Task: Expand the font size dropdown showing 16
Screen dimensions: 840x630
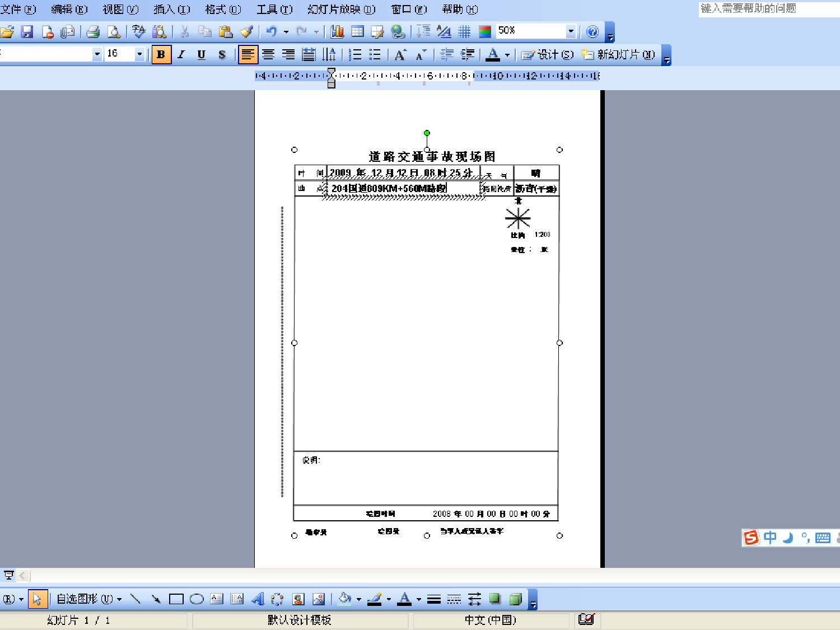Action: coord(139,54)
